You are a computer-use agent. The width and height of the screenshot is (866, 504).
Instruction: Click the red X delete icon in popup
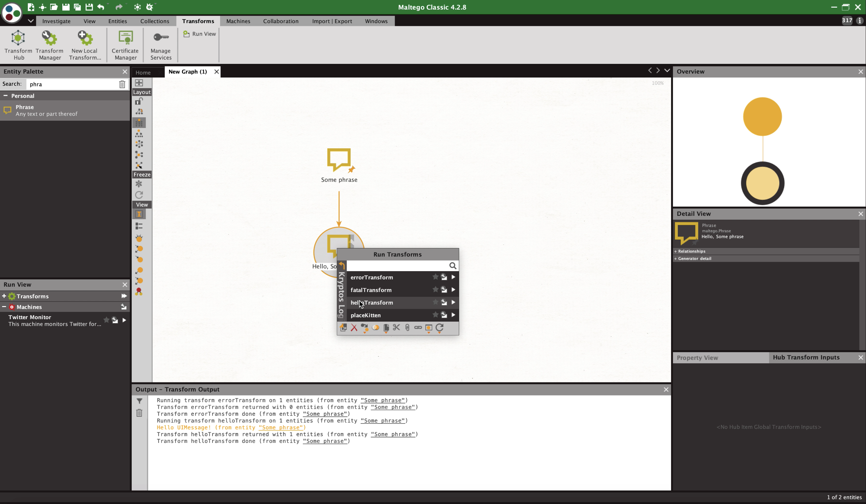pos(354,327)
